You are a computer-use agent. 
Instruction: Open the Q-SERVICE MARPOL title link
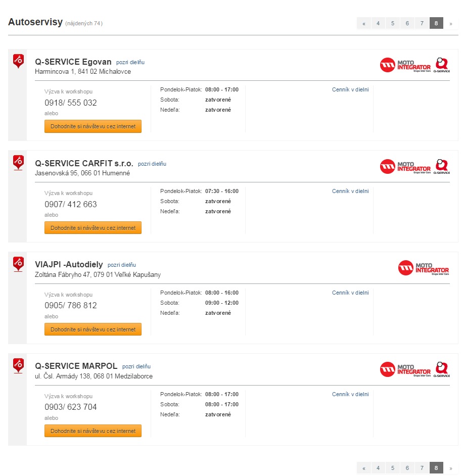pos(76,366)
